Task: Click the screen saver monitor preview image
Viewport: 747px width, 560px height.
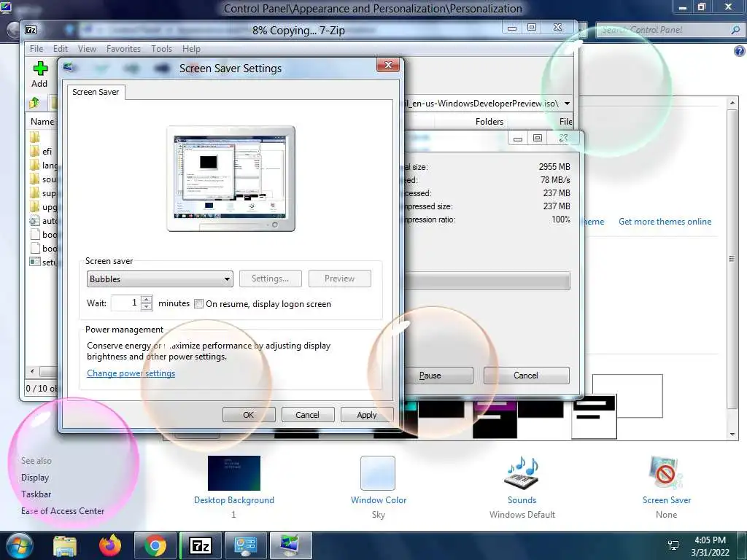Action: click(231, 179)
